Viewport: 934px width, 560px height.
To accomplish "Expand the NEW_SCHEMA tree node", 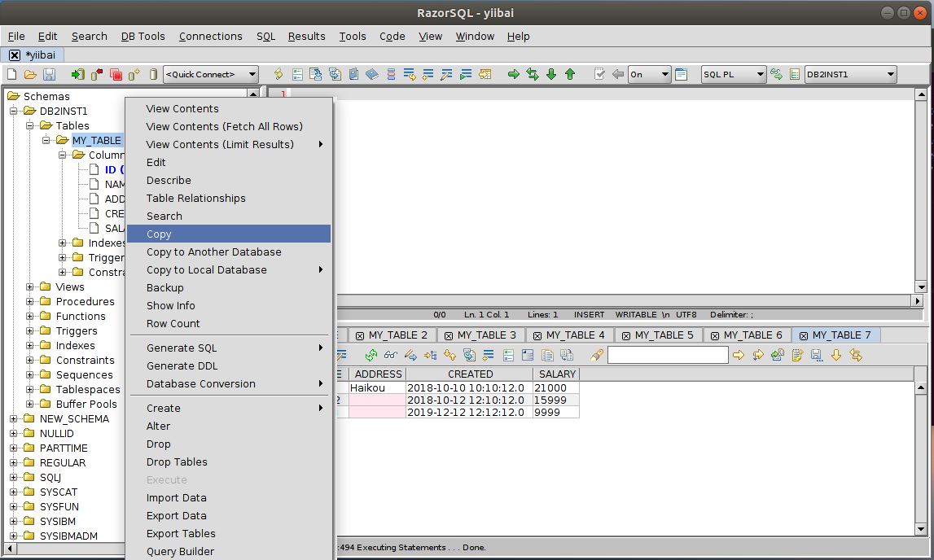I will pos(14,419).
